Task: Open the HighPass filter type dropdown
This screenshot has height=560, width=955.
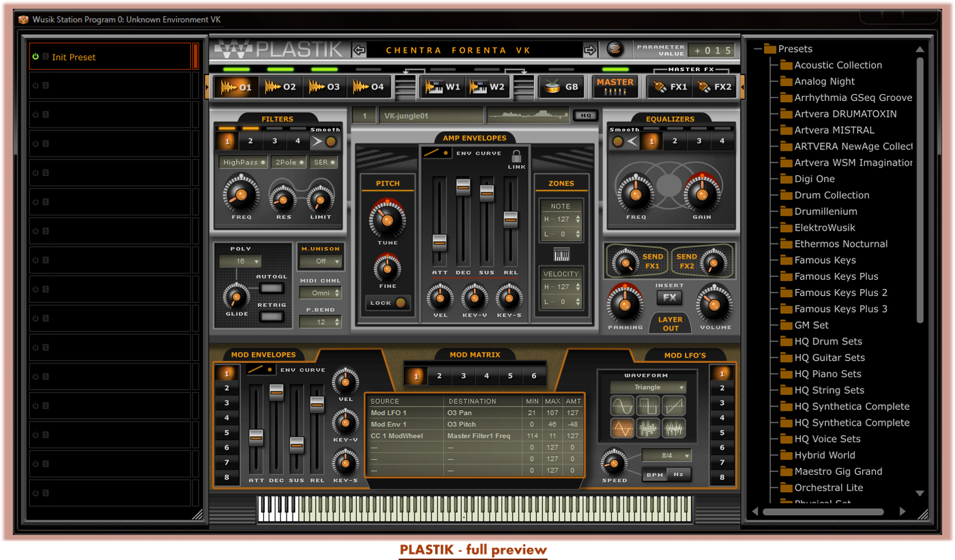Action: coord(244,162)
